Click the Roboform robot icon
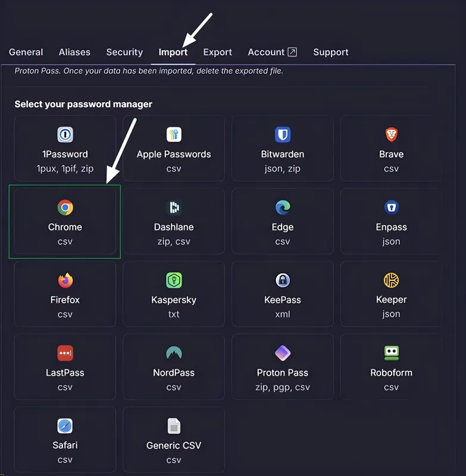The height and width of the screenshot is (476, 466). pyautogui.click(x=391, y=353)
